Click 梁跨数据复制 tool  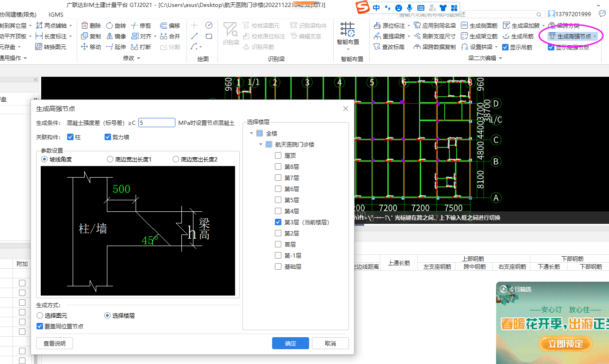(x=435, y=47)
